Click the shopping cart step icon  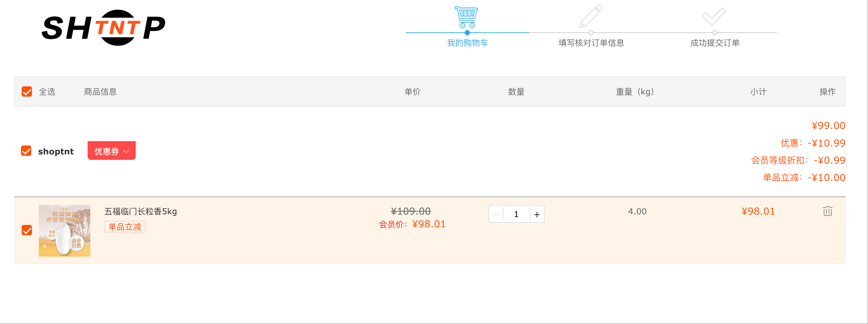click(466, 17)
